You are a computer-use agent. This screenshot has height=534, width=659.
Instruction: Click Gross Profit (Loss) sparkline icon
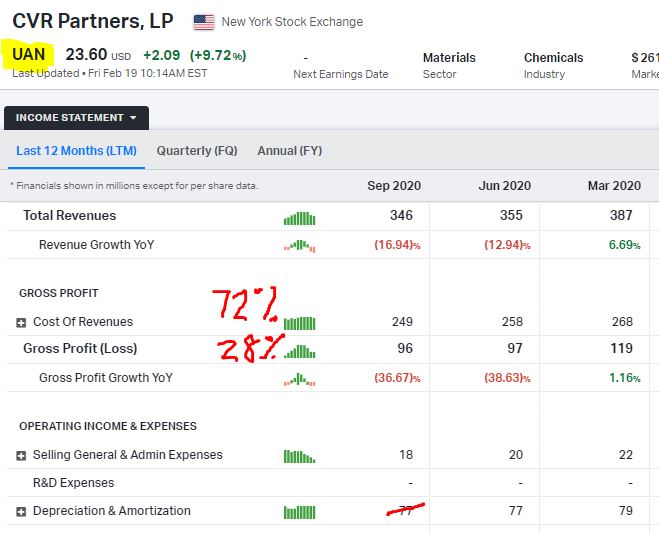[299, 350]
